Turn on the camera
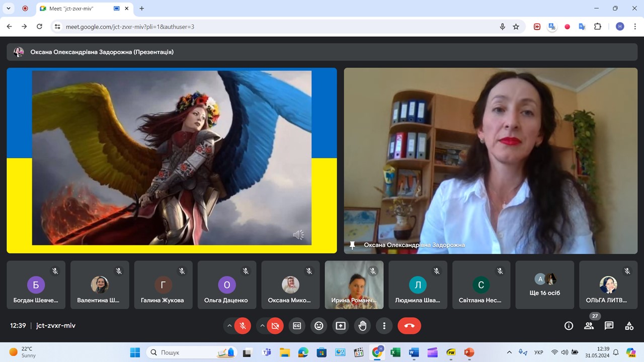The height and width of the screenshot is (362, 644). (275, 326)
